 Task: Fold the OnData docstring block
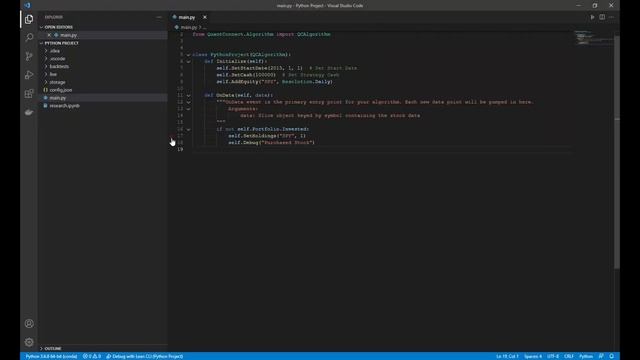[189, 102]
